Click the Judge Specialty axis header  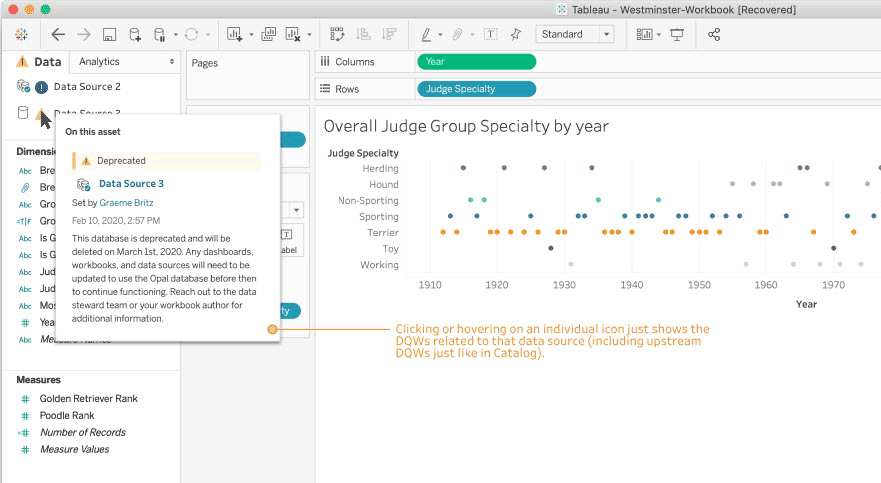(x=363, y=153)
